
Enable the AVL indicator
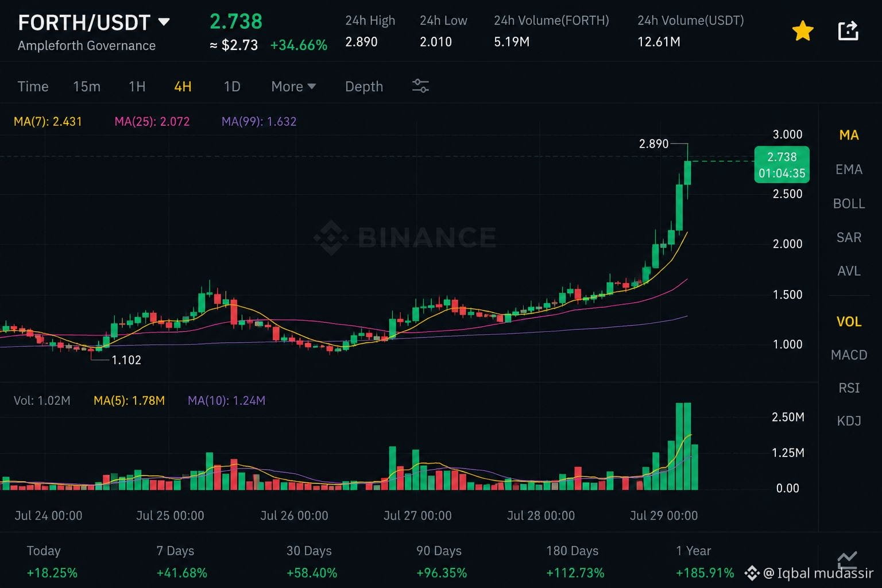[849, 271]
